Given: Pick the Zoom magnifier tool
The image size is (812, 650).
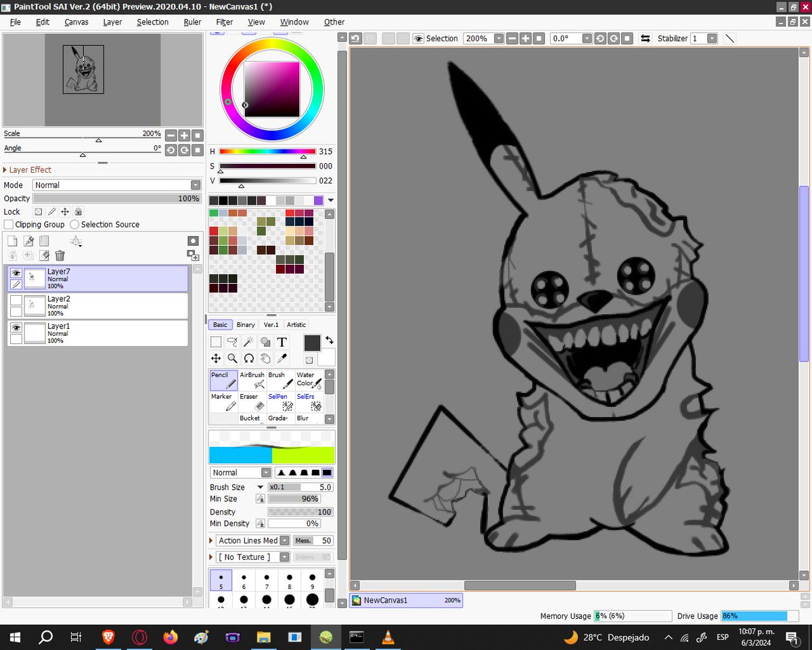Looking at the screenshot, I should (232, 359).
